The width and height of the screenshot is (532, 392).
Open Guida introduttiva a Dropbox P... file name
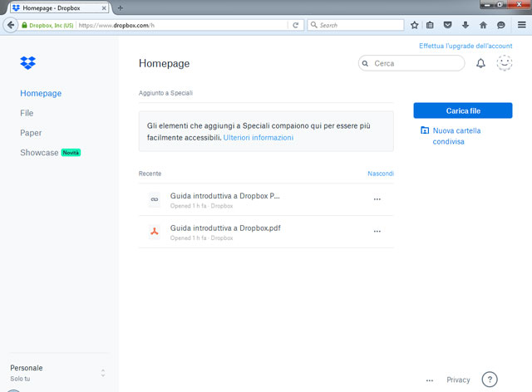tap(225, 196)
